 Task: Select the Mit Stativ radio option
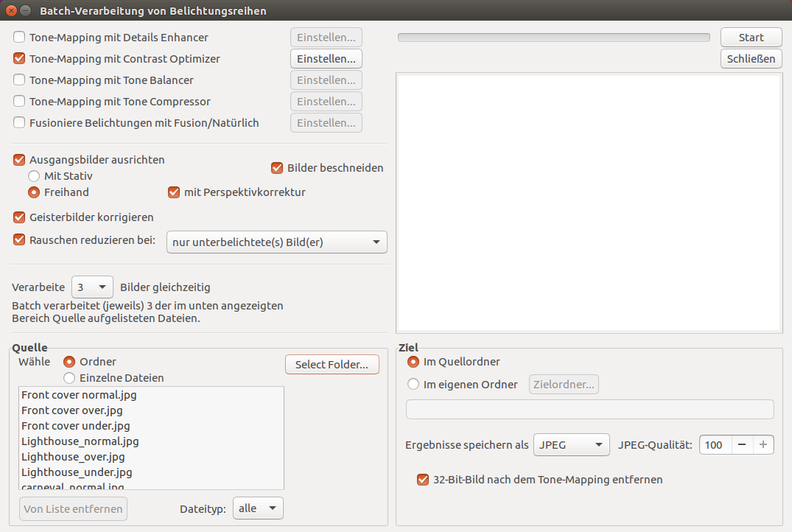(34, 176)
